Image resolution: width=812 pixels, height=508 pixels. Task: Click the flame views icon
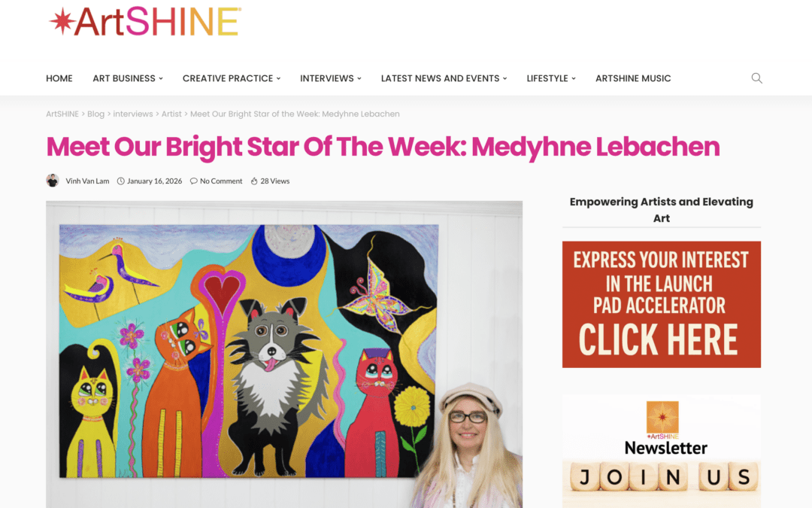click(x=254, y=181)
